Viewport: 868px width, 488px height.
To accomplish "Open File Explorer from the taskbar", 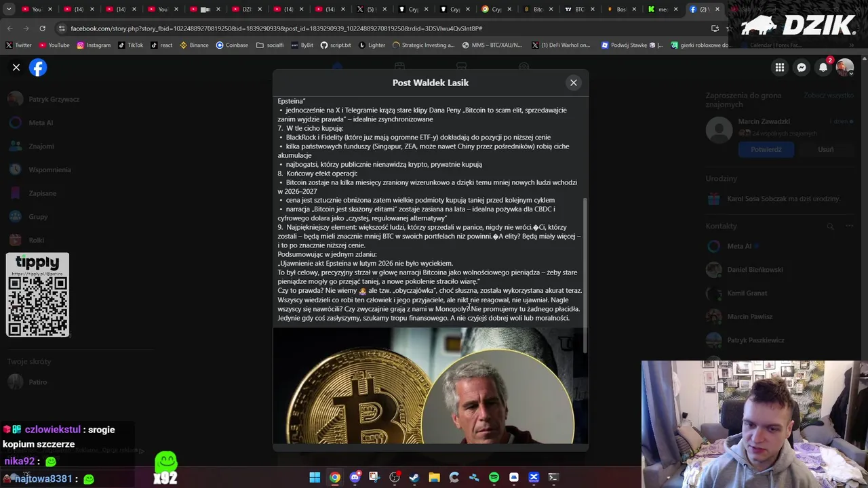I will click(x=434, y=477).
